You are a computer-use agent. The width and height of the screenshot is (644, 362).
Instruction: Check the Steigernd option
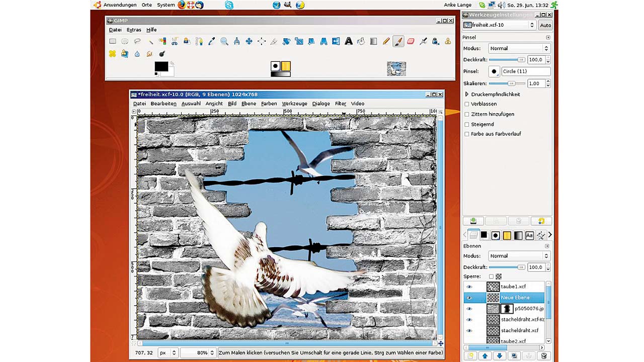coord(467,124)
